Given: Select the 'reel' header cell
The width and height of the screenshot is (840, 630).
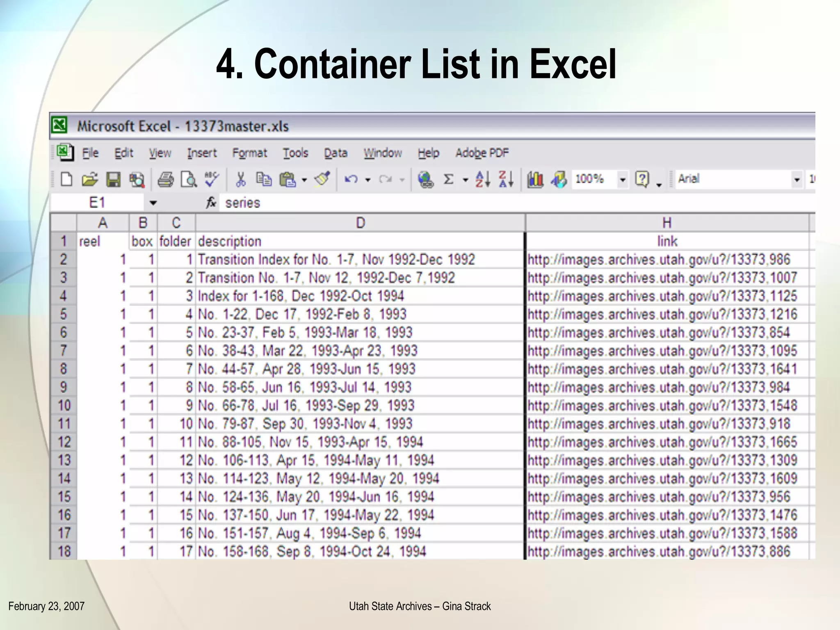Looking at the screenshot, I should [103, 241].
